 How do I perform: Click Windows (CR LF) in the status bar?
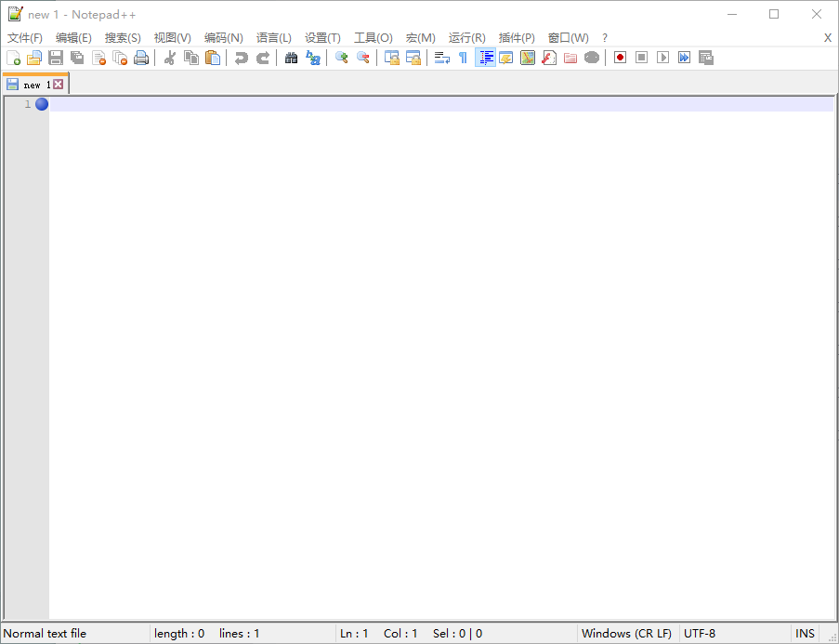(x=626, y=634)
